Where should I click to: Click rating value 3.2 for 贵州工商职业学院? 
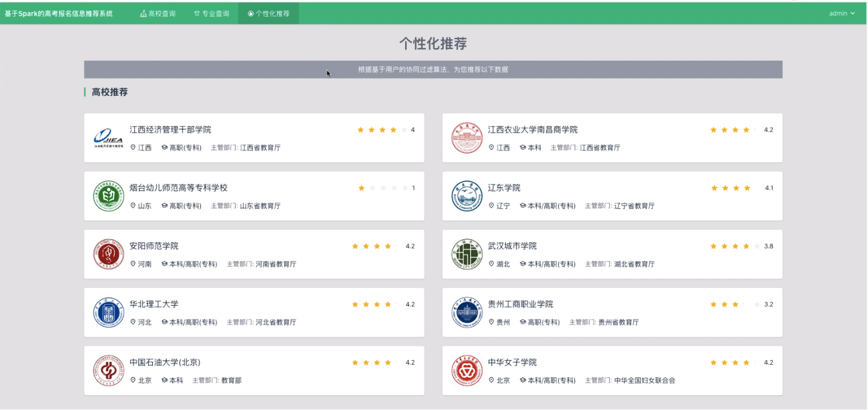(769, 305)
